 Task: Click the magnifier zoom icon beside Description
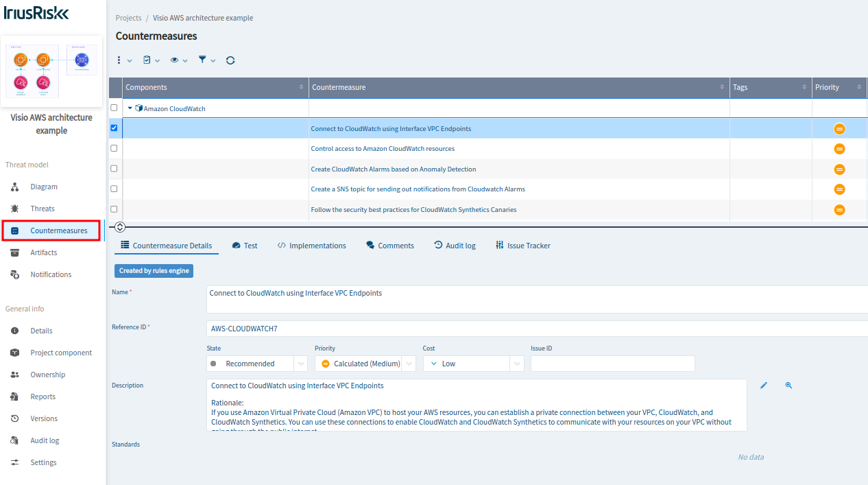pos(788,386)
